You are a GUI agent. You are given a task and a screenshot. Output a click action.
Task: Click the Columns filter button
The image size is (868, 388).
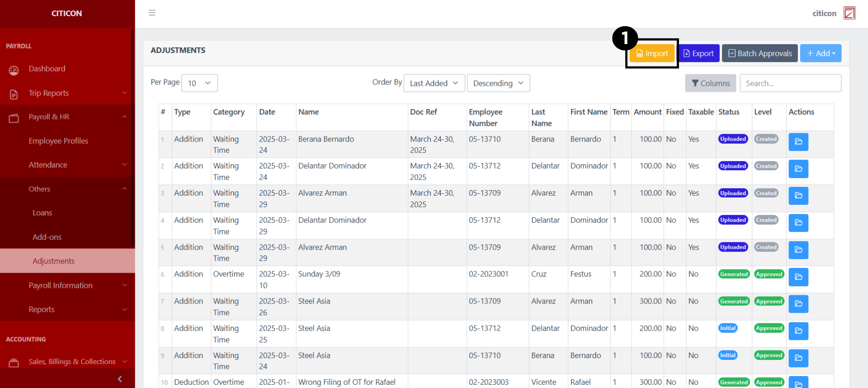click(x=710, y=83)
